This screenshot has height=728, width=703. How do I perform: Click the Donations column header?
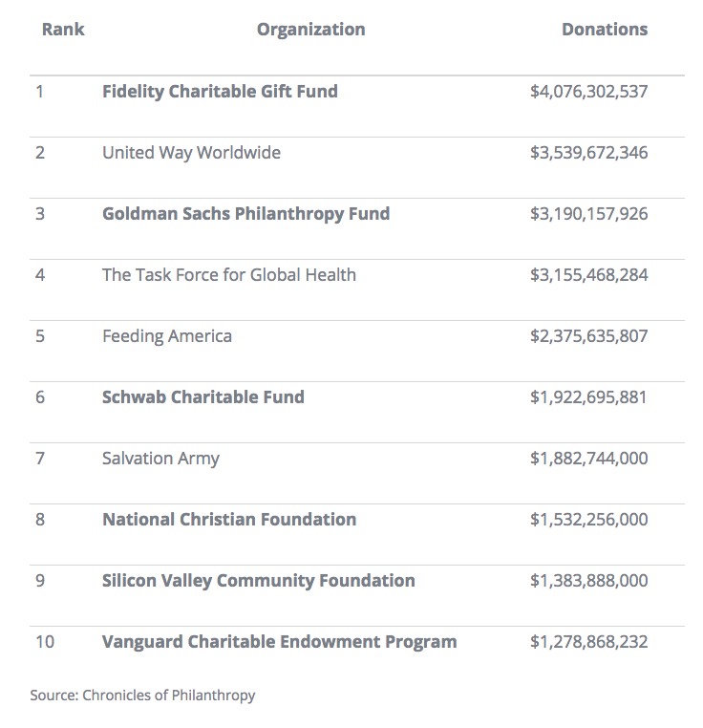[x=604, y=30]
